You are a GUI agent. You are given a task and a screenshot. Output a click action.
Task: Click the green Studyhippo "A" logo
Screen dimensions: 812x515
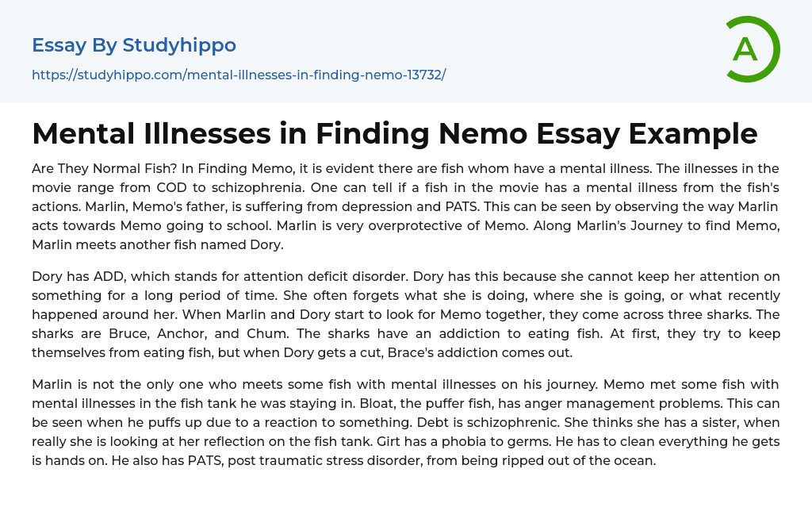tap(752, 49)
